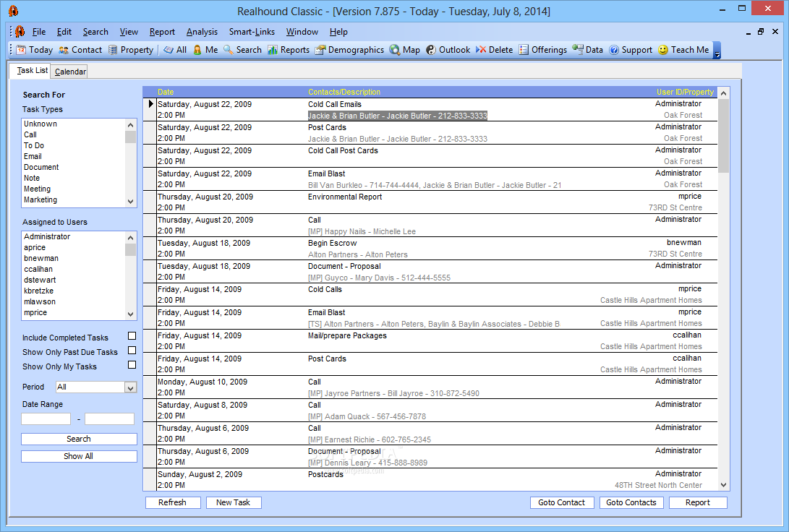Click the Date column header

pyautogui.click(x=166, y=92)
